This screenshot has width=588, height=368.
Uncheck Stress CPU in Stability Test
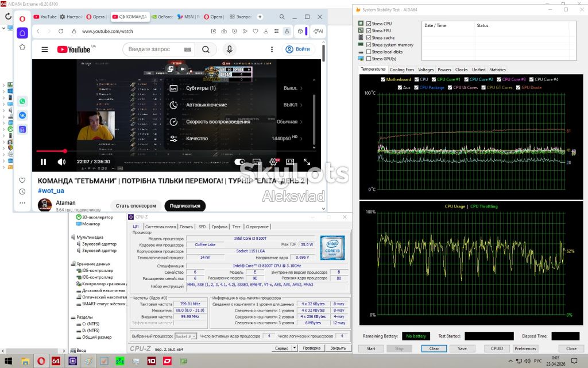point(369,23)
